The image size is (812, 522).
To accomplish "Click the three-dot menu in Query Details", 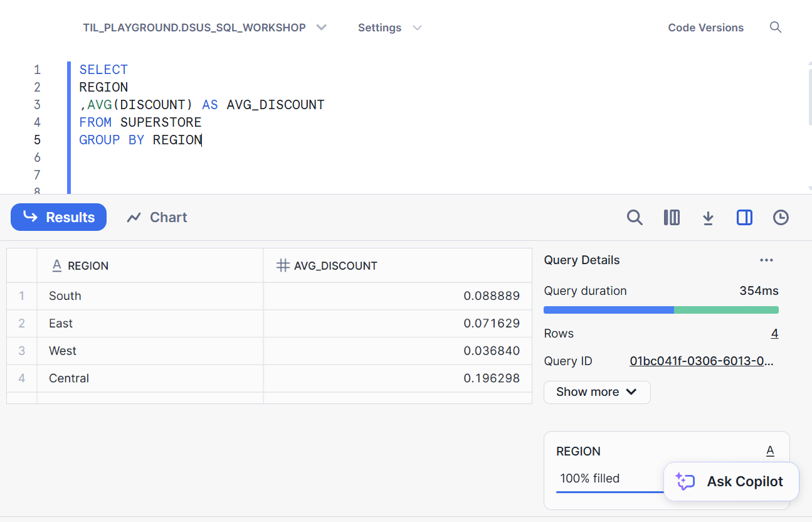I will (x=766, y=260).
